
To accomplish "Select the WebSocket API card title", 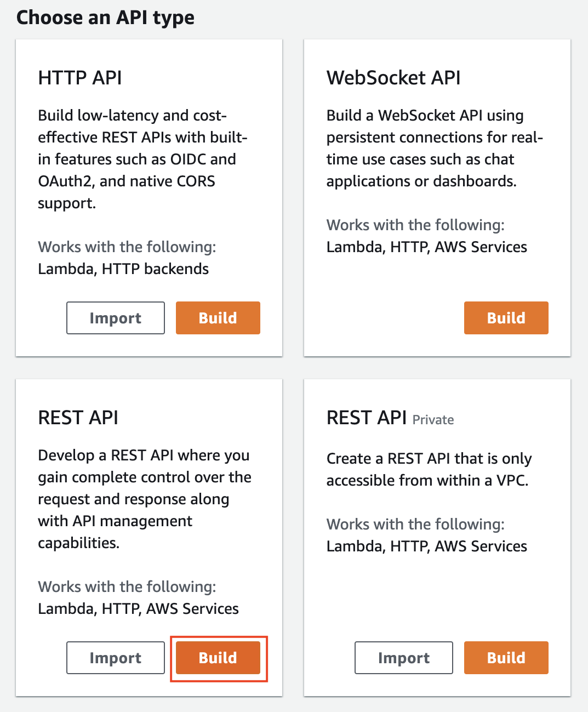I will point(393,78).
